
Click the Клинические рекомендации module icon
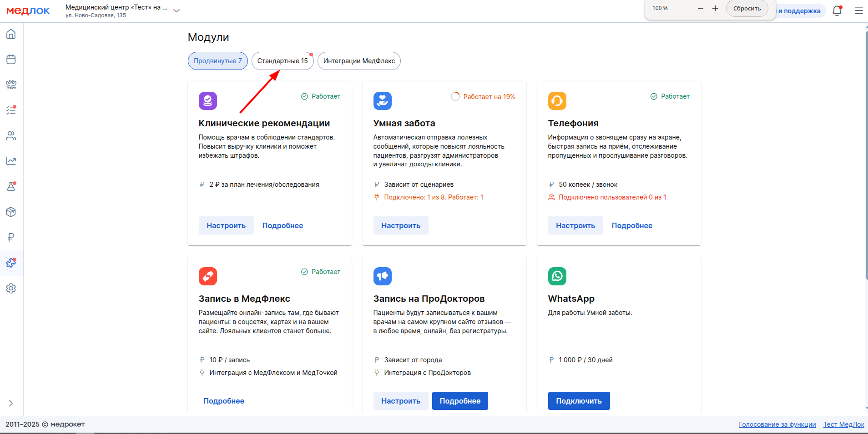click(208, 101)
